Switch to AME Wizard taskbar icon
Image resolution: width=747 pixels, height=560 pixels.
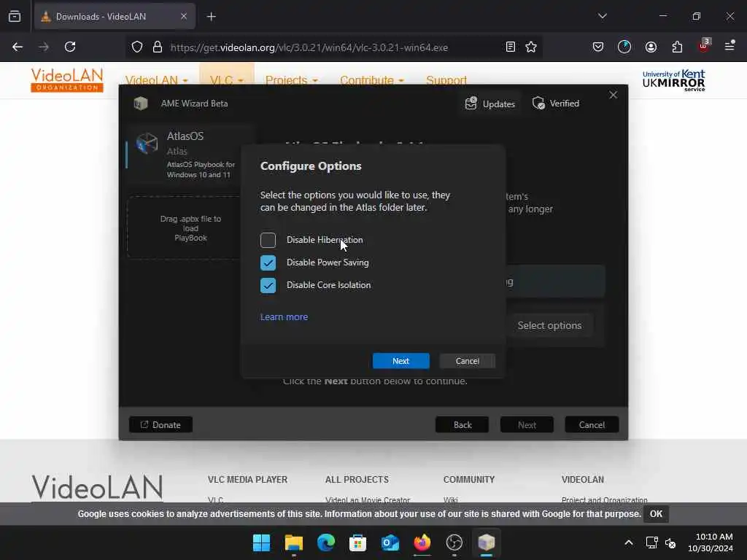[487, 542]
